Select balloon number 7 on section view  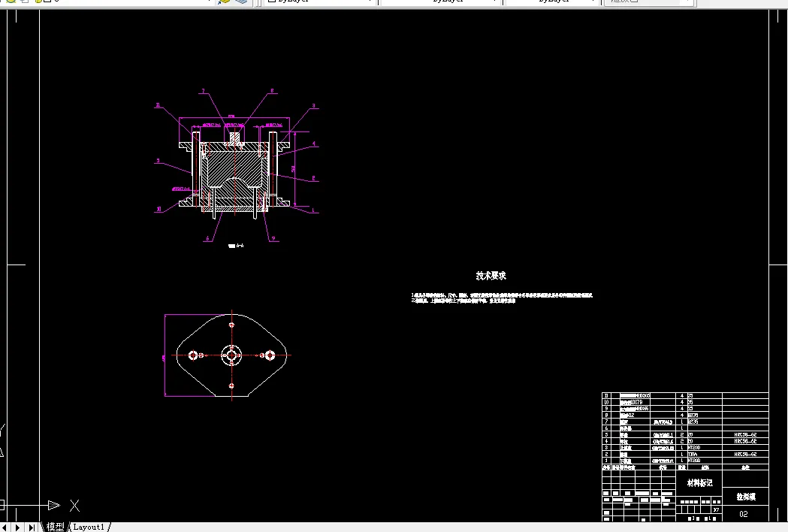click(x=203, y=91)
